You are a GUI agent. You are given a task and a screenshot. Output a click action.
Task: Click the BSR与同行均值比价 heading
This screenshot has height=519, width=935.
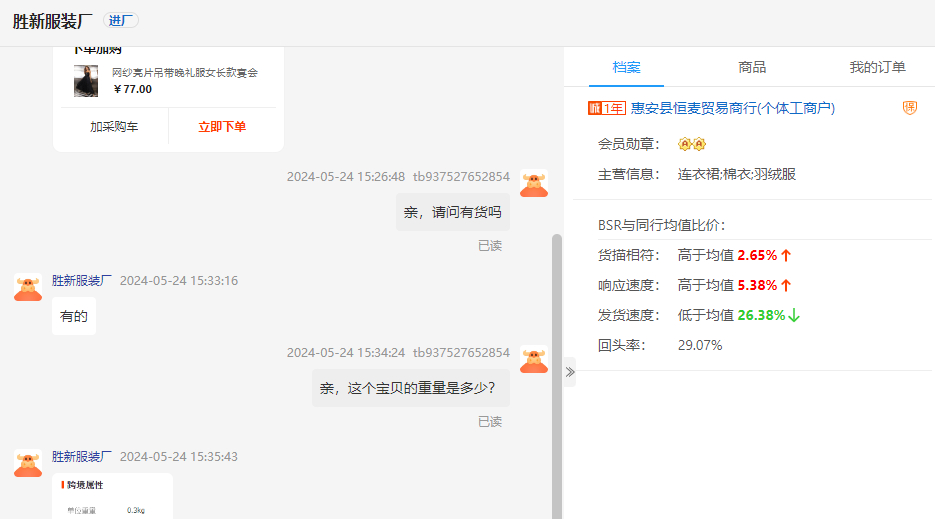(662, 225)
